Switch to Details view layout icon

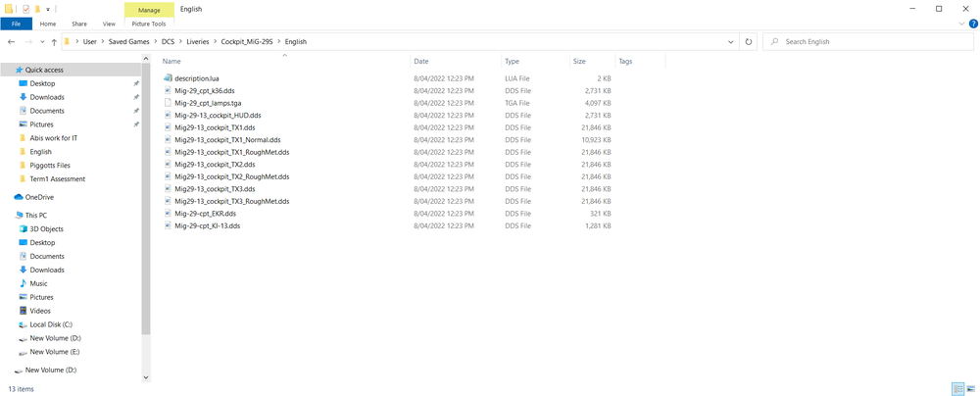tap(958, 389)
